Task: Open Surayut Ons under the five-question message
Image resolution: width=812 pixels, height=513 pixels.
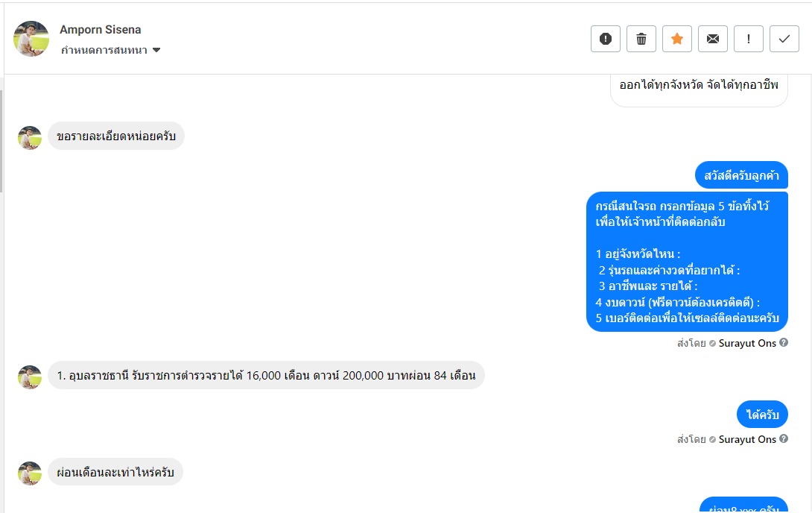Action: click(747, 343)
